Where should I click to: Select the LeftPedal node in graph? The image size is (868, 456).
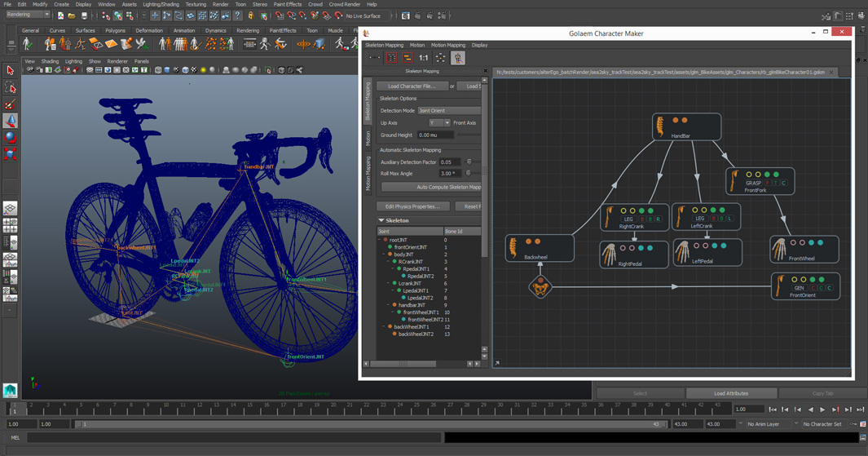tap(707, 252)
